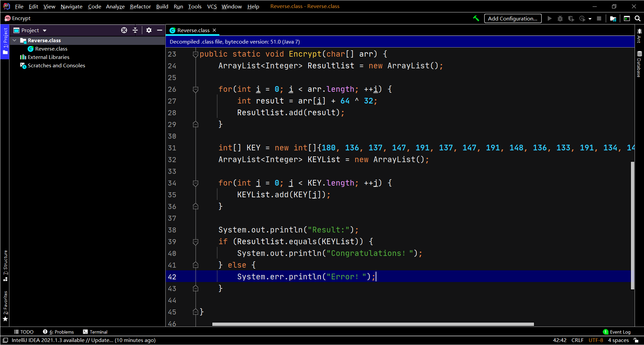The width and height of the screenshot is (644, 345).
Task: Open the Event Log
Action: [617, 332]
